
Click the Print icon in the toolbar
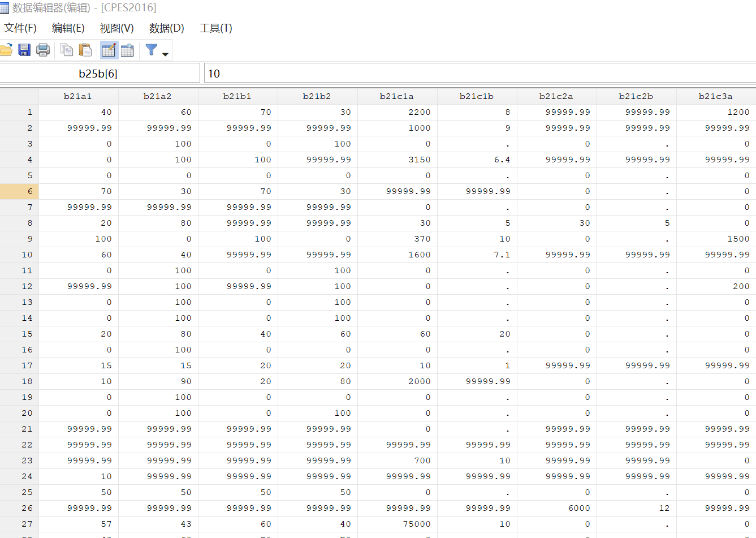click(x=43, y=50)
